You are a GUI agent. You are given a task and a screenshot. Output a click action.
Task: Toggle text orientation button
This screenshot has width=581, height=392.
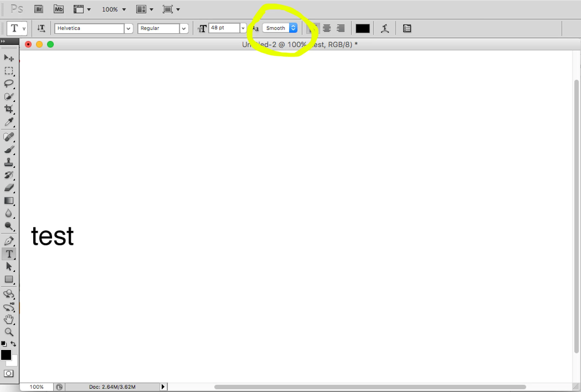(x=41, y=28)
